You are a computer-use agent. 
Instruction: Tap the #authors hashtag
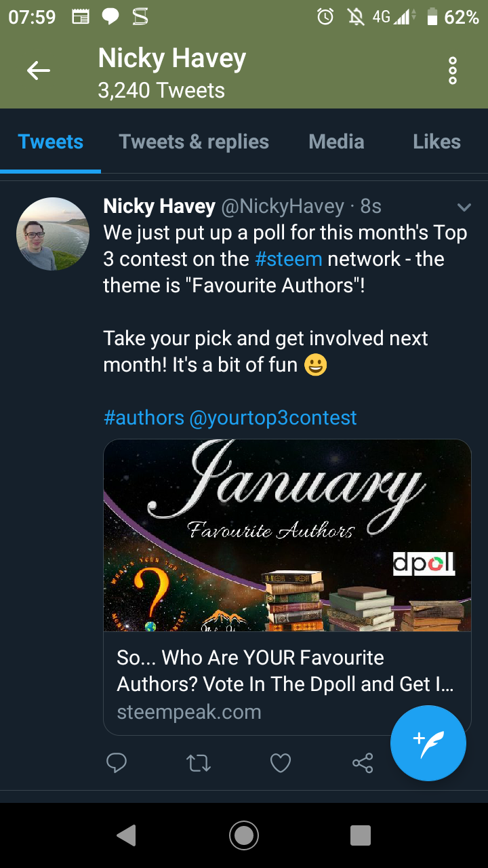click(144, 418)
